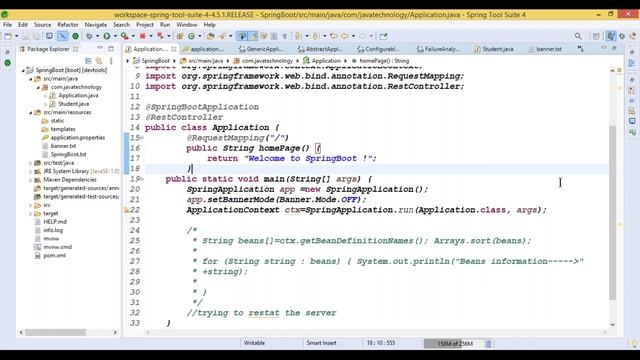Click Collapse All in Package Explorer
640x360 pixels.
(x=88, y=61)
